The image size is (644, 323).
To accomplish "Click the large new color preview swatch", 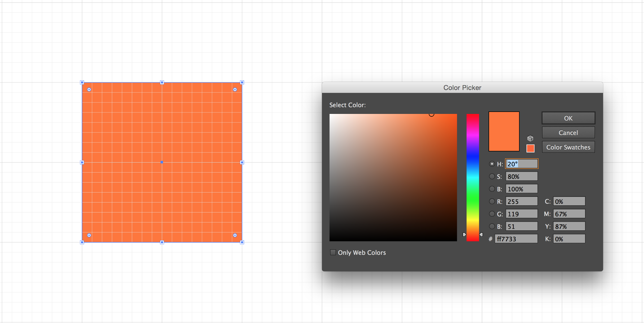I will 504,131.
